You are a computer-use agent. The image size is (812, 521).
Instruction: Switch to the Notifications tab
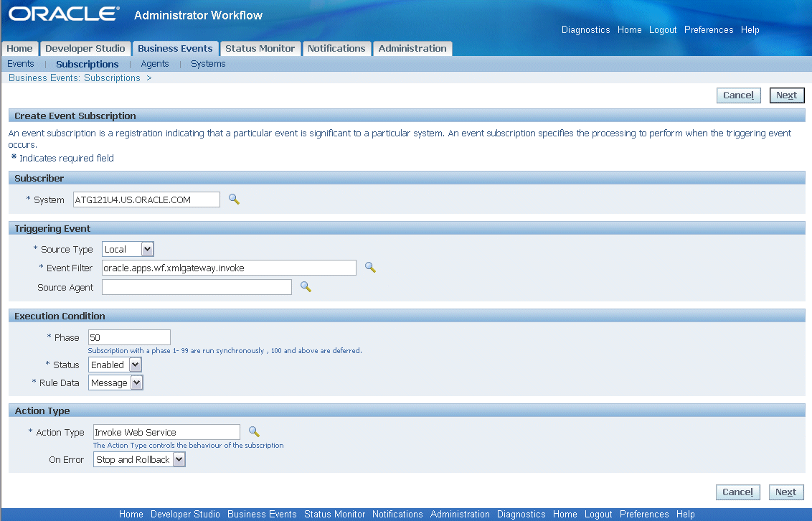point(336,48)
